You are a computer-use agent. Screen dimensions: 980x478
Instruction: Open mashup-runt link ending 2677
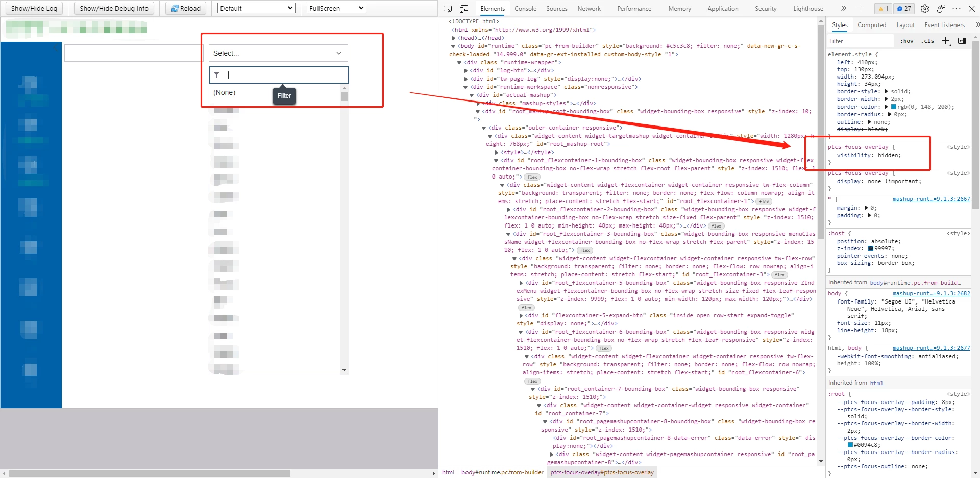[931, 348]
